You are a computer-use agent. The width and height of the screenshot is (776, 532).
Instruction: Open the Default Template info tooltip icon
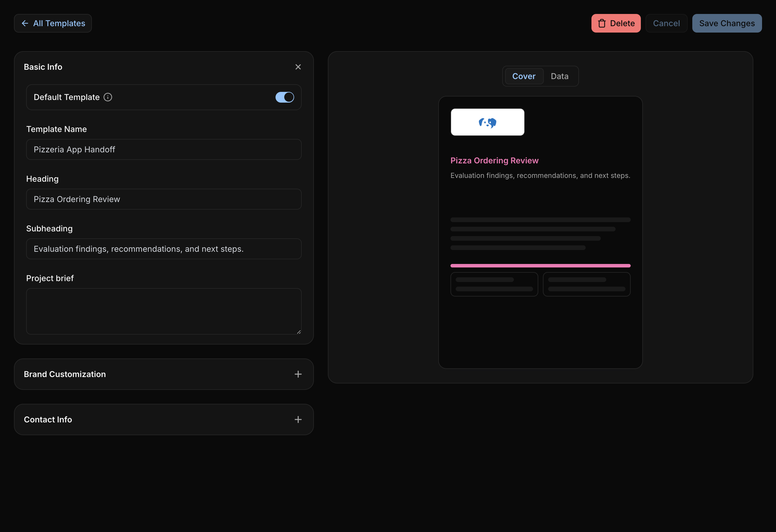pyautogui.click(x=108, y=97)
